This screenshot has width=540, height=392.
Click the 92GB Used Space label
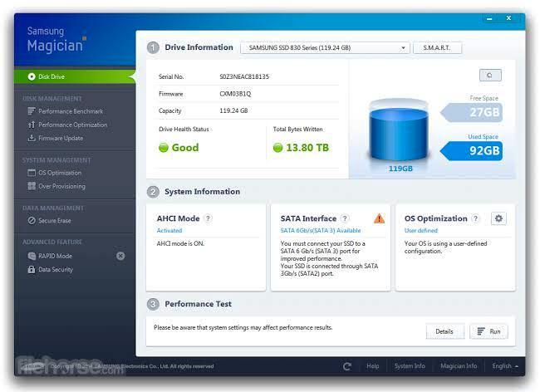pyautogui.click(x=472, y=151)
